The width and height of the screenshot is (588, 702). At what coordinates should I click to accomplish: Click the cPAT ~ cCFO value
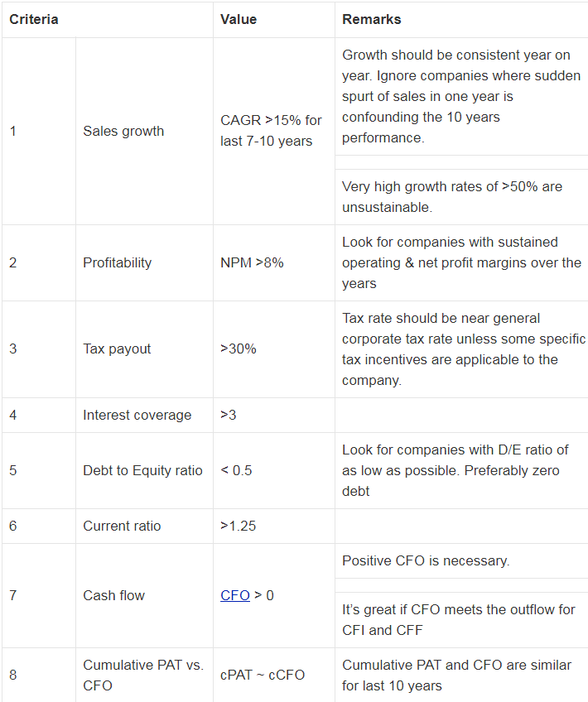point(263,675)
